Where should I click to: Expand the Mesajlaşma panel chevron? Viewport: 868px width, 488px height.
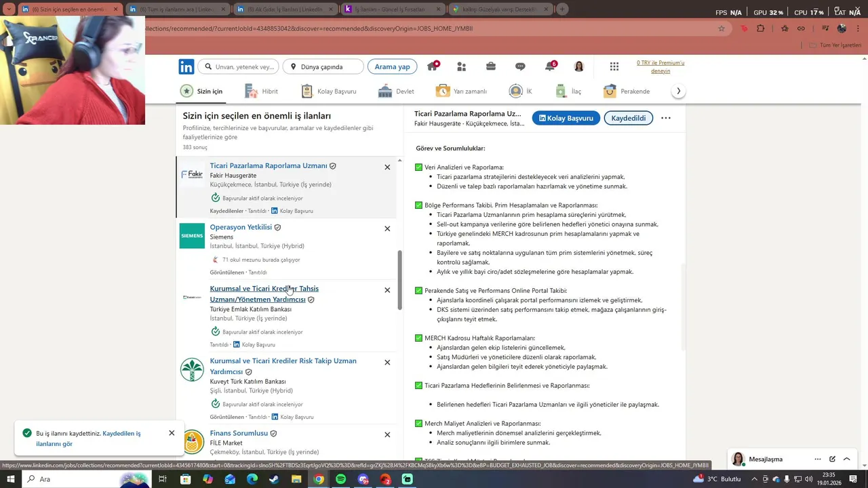point(847,459)
